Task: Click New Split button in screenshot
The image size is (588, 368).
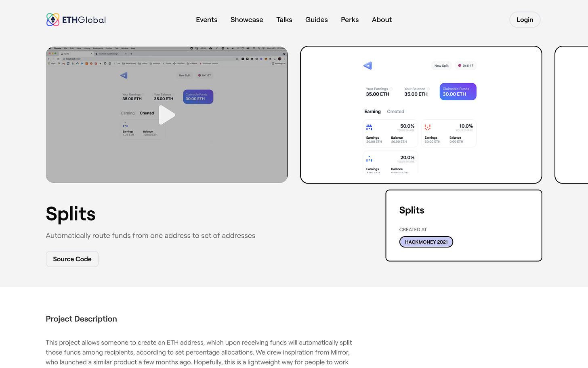Action: [x=441, y=66]
